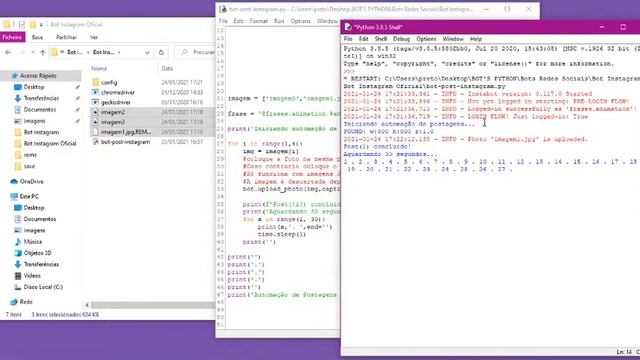The height and width of the screenshot is (360, 640).
Task: Click the '7 itens' status bar text
Action: (14, 315)
